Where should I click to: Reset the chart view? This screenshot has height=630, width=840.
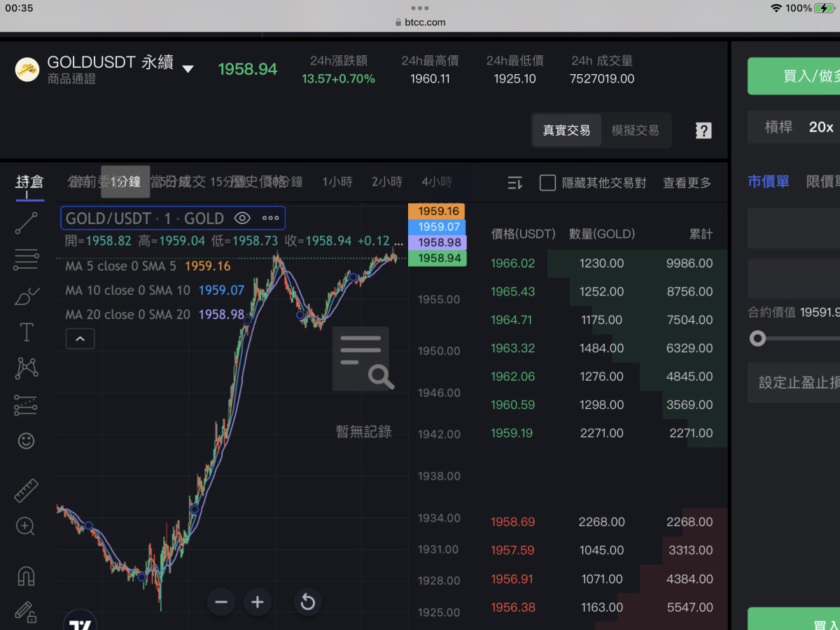(x=307, y=602)
